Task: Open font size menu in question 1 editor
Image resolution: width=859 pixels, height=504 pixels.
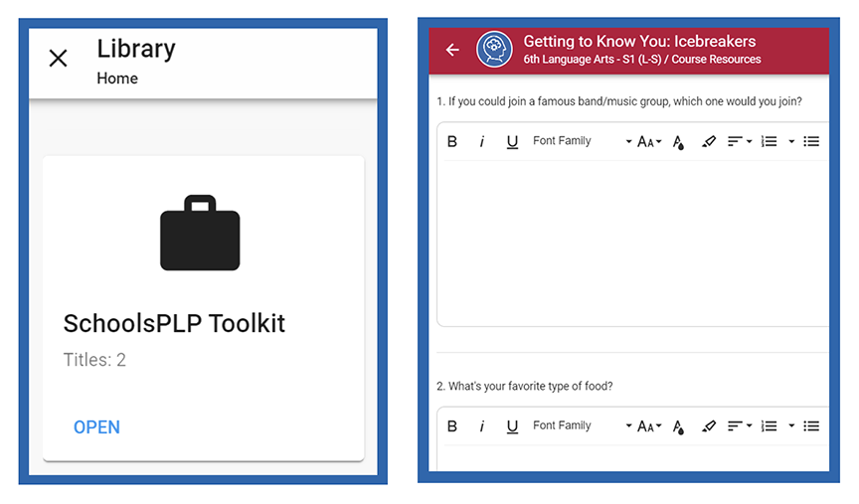Action: [649, 142]
